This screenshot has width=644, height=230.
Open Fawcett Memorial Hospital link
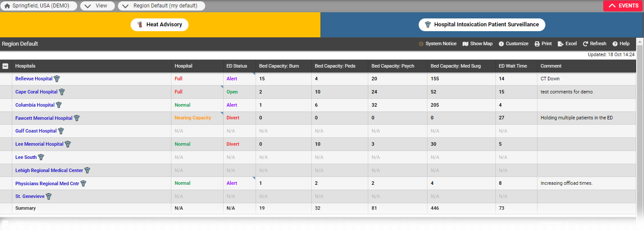(44, 118)
